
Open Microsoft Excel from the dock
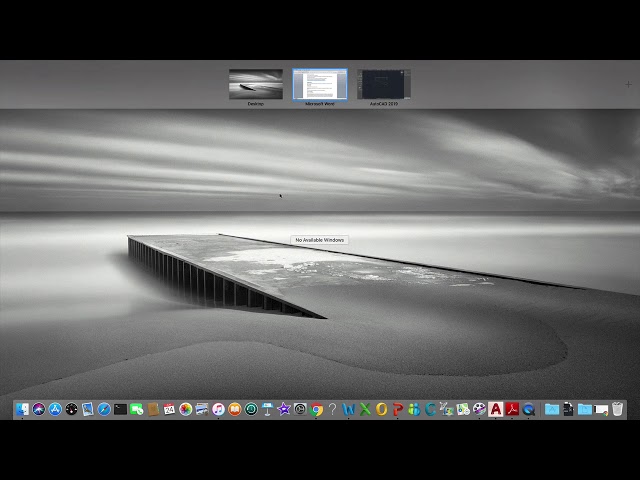(x=365, y=409)
